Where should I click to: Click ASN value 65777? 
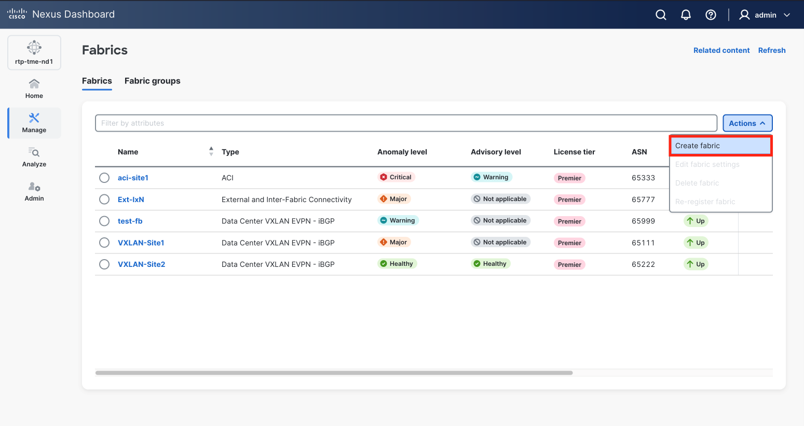[x=643, y=199]
